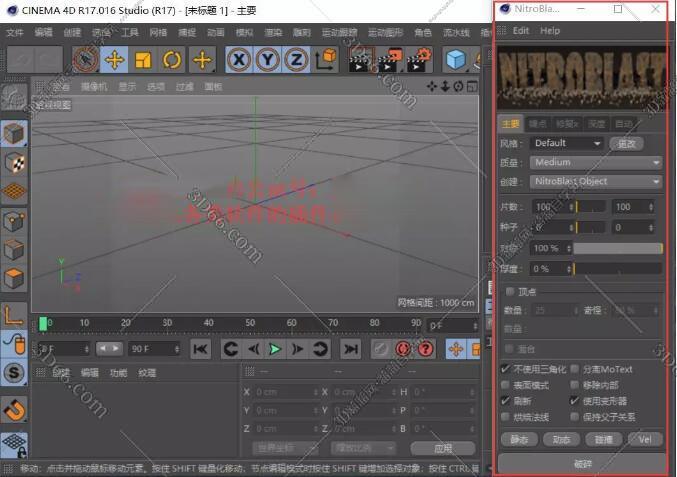Viewport: 677px width, 477px height.
Task: Expand the 质量 Medium dropdown
Action: pyautogui.click(x=596, y=162)
